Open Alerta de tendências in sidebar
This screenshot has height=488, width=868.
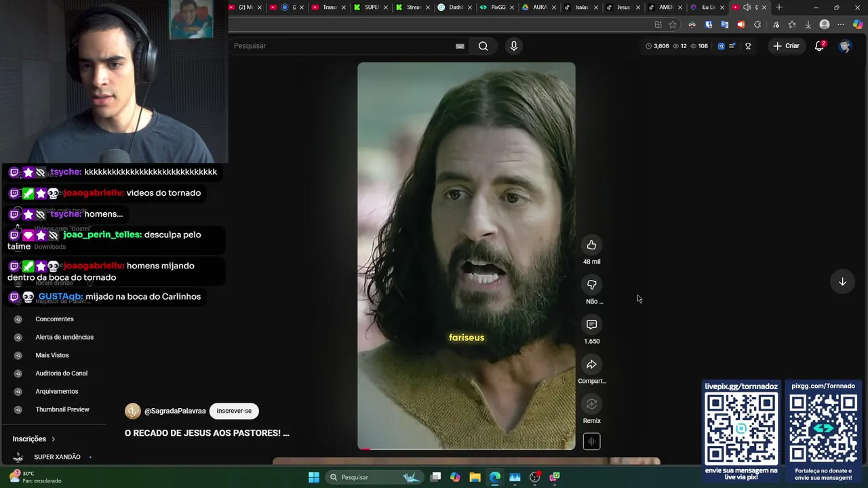coord(64,338)
